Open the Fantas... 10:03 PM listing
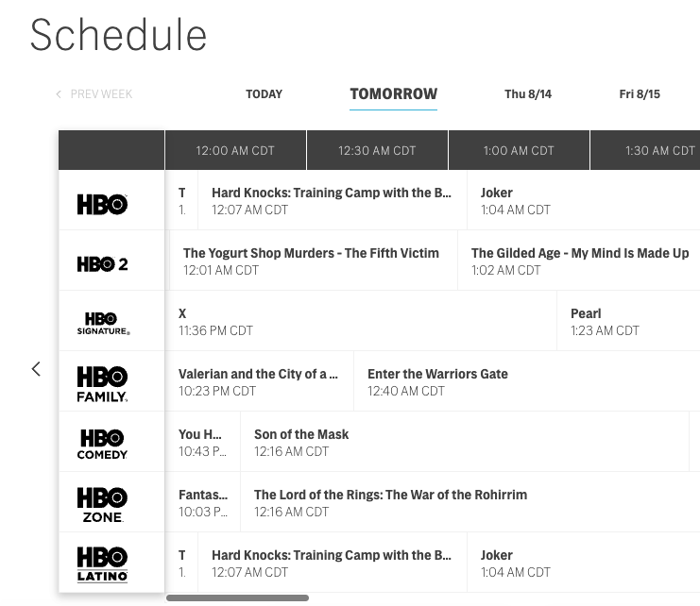The width and height of the screenshot is (700, 606). pos(203,502)
